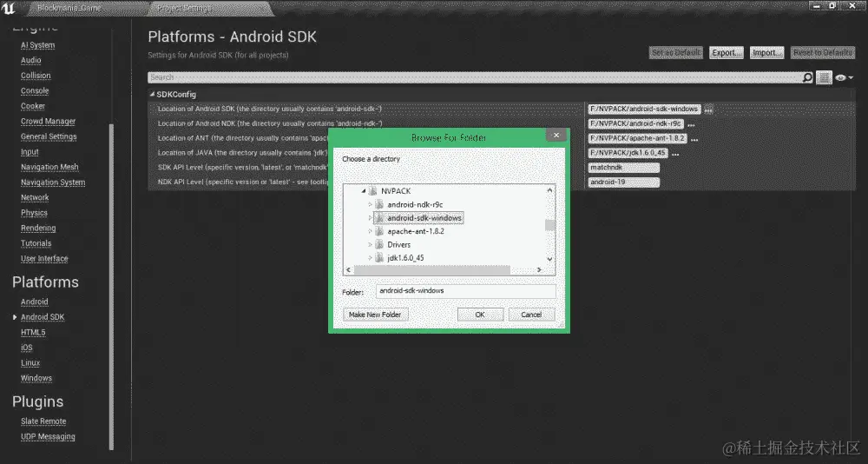Open Linux platform settings
Screen dimensions: 868x464
(30, 363)
